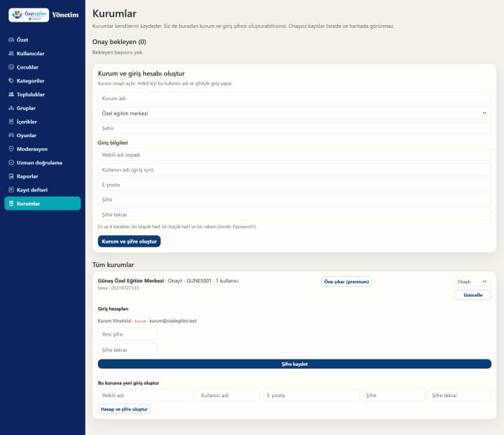Click the Gruplar hierarchy icon
504x435 pixels.
[11, 108]
